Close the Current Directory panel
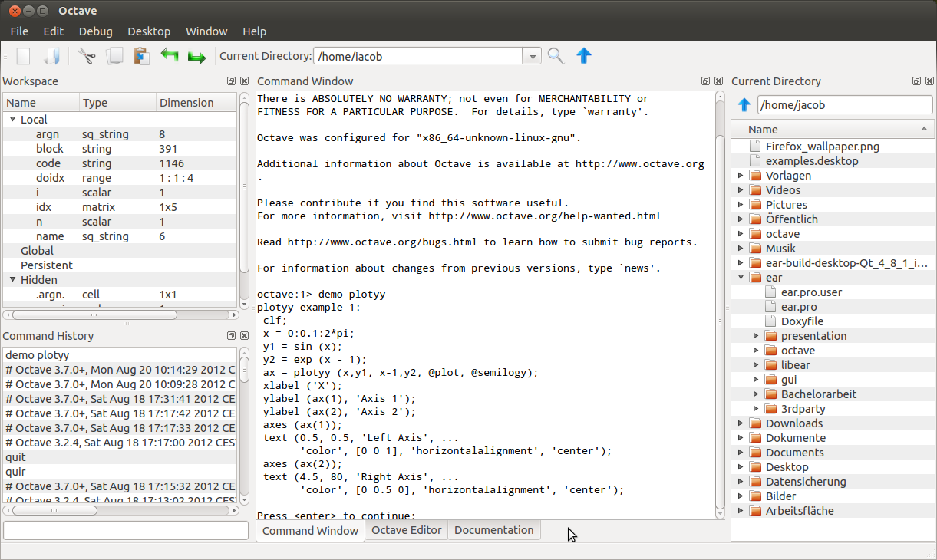 tap(929, 81)
